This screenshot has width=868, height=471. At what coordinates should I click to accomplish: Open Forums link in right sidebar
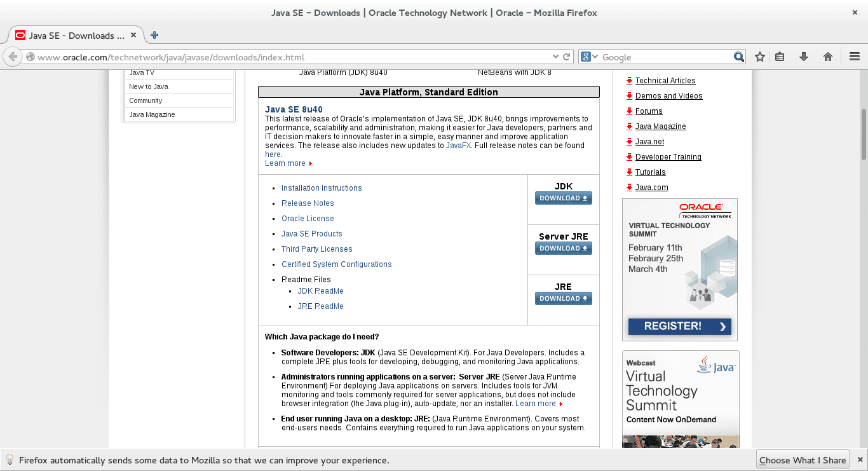point(649,111)
